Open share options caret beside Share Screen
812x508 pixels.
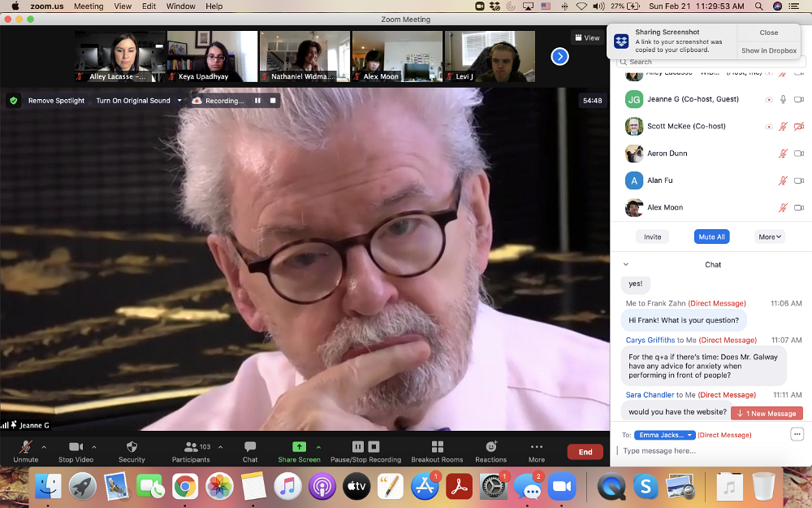click(318, 447)
